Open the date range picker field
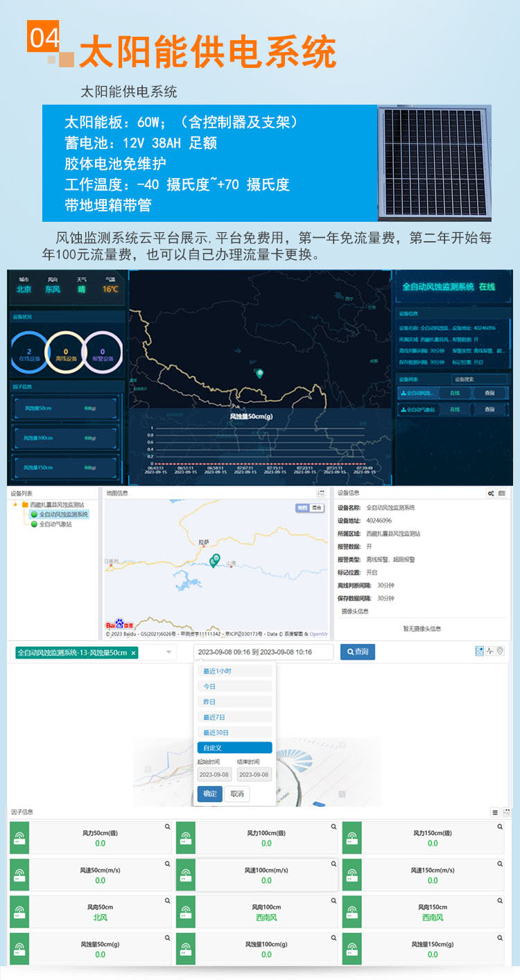The width and height of the screenshot is (520, 980). pos(263,652)
